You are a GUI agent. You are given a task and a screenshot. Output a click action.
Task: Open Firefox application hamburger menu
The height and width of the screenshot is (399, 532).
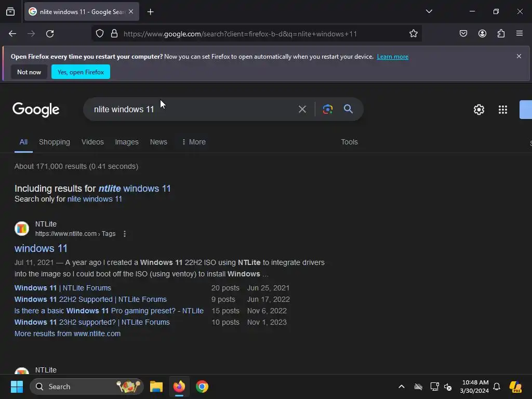pyautogui.click(x=520, y=33)
